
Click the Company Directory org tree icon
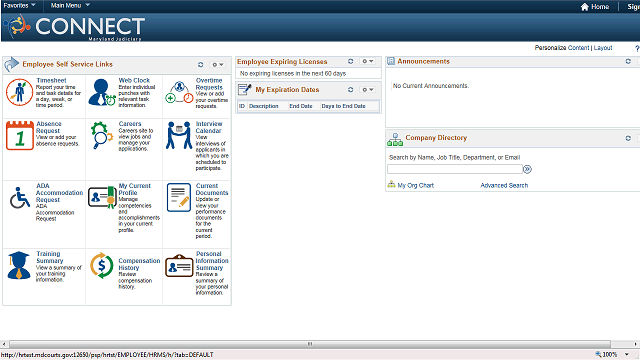click(x=395, y=139)
